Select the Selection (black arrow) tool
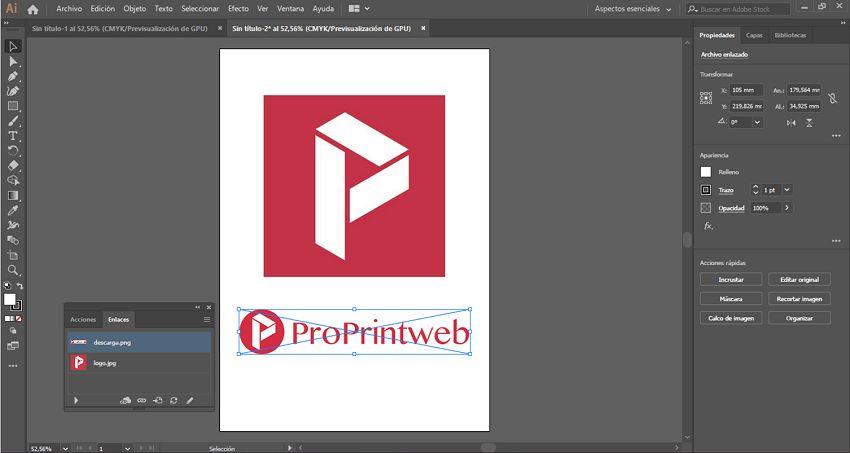 click(x=13, y=47)
